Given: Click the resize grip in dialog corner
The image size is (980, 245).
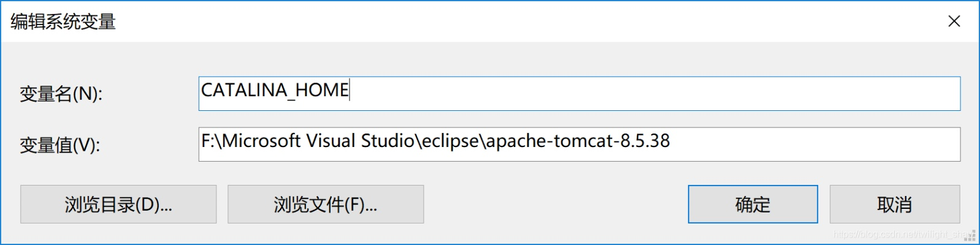Looking at the screenshot, I should pyautogui.click(x=973, y=238).
